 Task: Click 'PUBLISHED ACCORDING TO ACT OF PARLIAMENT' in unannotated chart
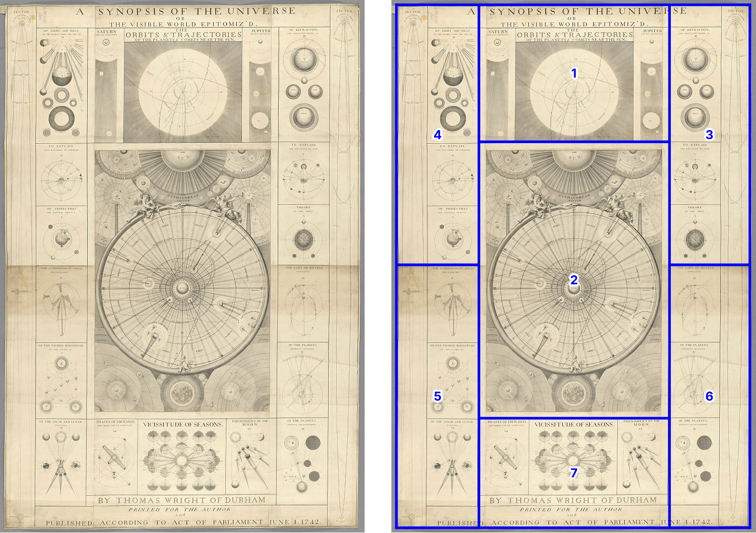point(155,522)
